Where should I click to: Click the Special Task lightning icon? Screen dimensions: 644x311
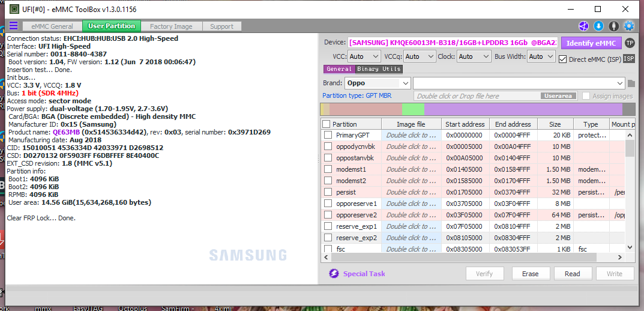tap(334, 274)
